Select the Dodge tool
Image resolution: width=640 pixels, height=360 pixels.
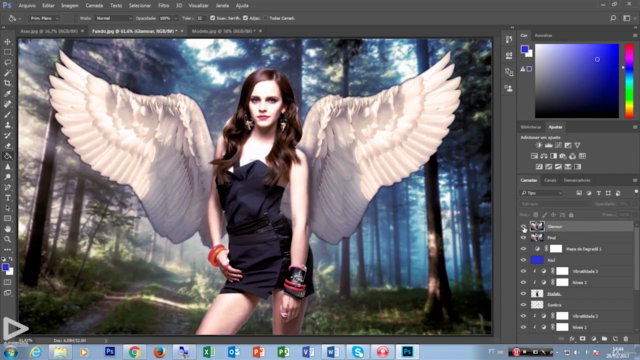coord(8,177)
